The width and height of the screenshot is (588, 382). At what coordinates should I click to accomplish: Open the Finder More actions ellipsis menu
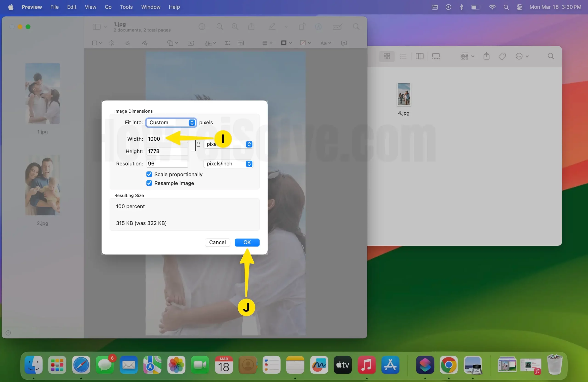[522, 56]
